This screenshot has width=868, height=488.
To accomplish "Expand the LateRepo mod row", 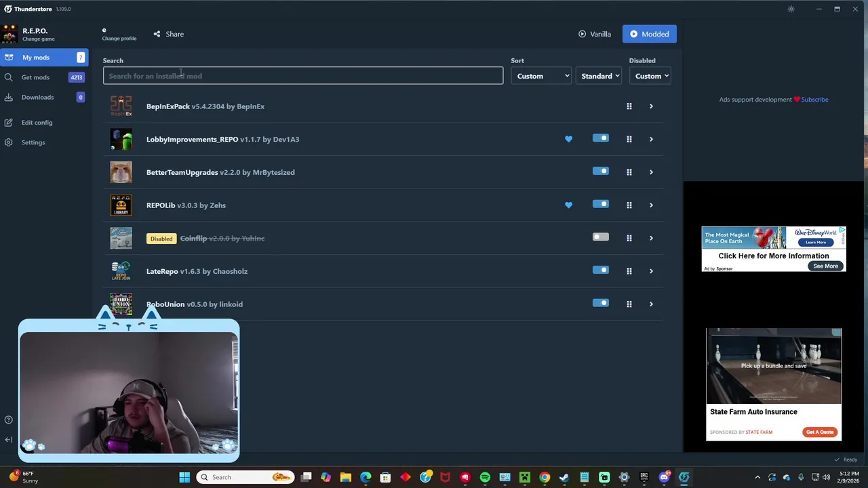I will click(651, 271).
